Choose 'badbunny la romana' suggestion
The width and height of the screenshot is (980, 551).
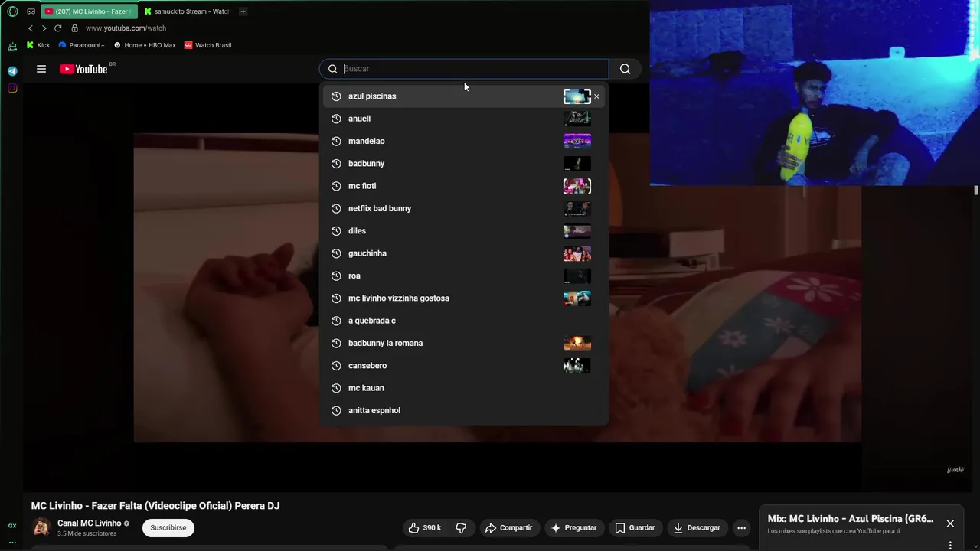(463, 343)
